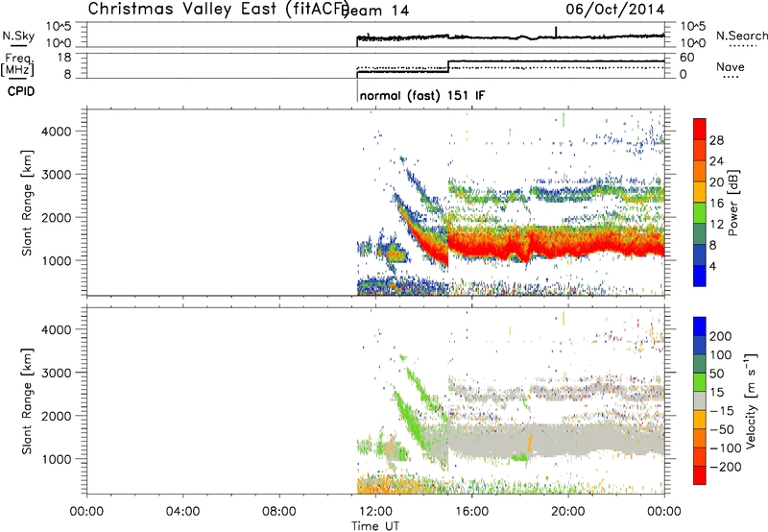Image resolution: width=768 pixels, height=532 pixels.
Task: Click the '20:00' time tick label
Action: (568, 512)
